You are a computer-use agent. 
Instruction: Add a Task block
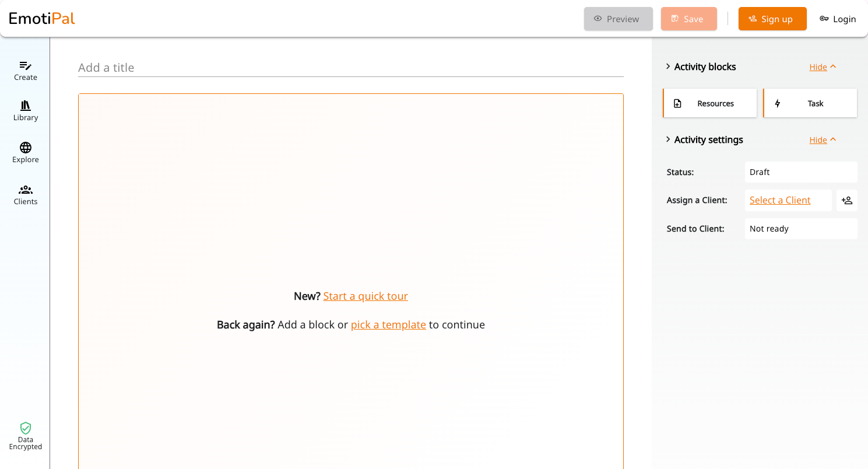pos(810,103)
